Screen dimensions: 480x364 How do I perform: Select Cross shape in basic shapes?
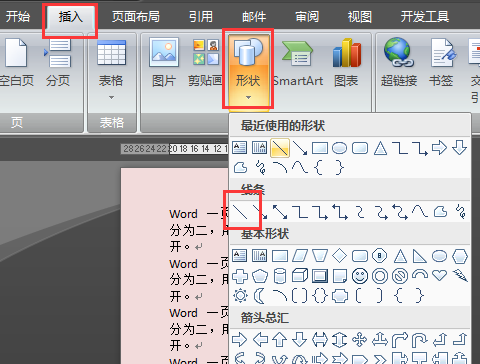[240, 276]
